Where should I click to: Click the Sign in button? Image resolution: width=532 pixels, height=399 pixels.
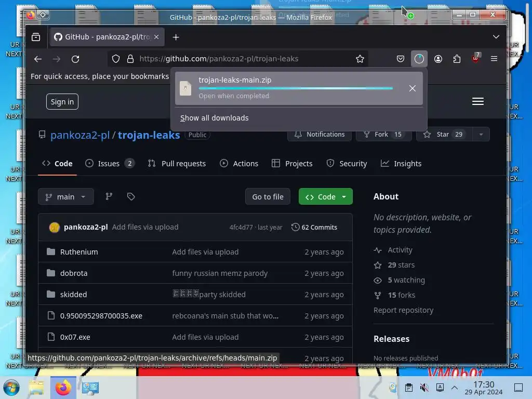click(x=62, y=102)
